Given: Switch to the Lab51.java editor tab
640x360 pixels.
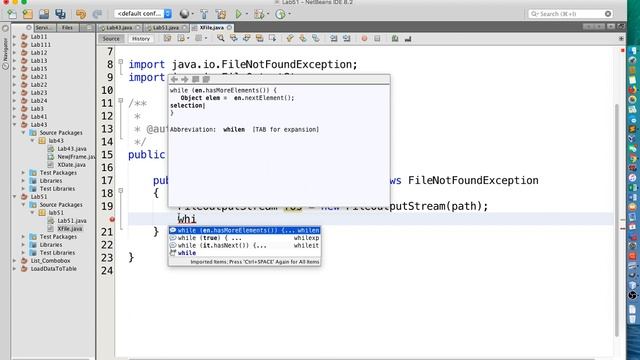Looking at the screenshot, I should click(x=166, y=28).
